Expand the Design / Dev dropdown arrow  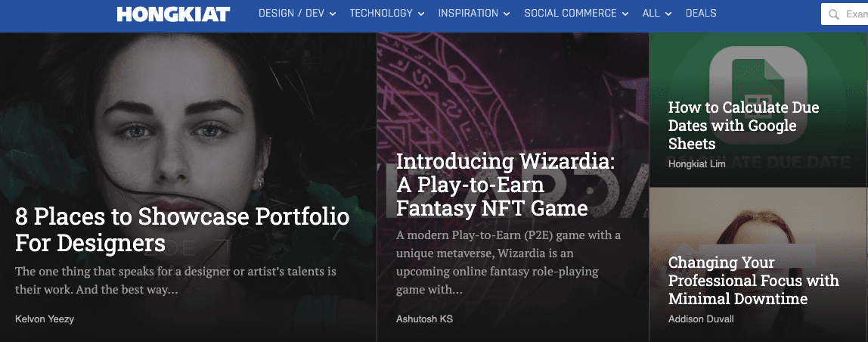(x=333, y=14)
